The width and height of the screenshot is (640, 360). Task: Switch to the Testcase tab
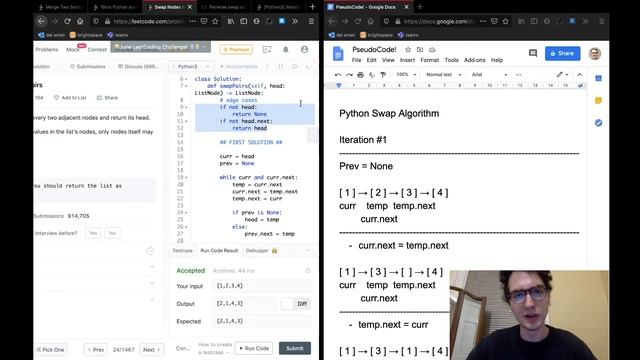pos(182,251)
